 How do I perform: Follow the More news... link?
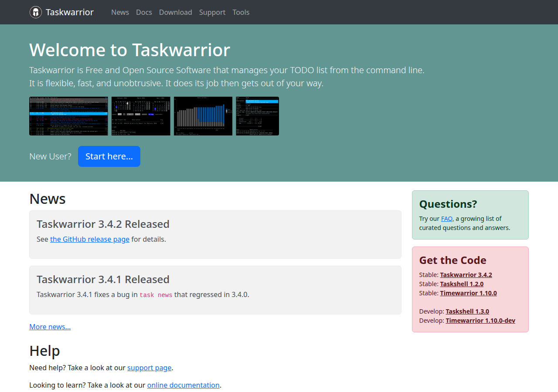tap(50, 327)
